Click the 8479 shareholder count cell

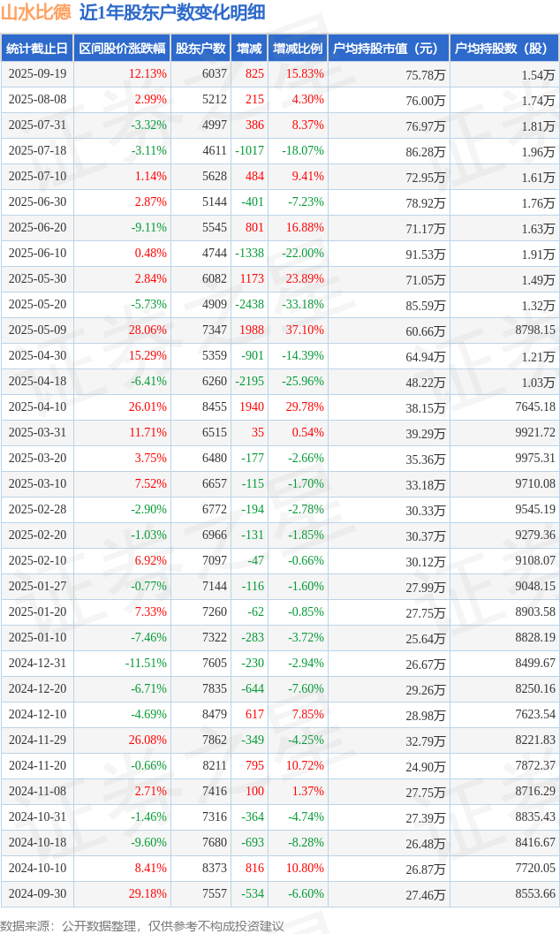tap(214, 714)
